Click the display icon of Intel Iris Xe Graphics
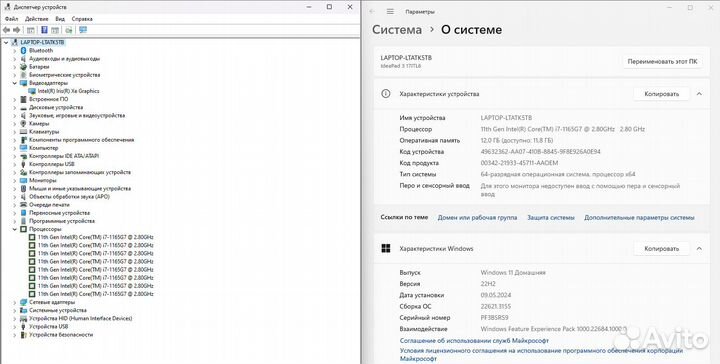Viewport: 720px width, 364px height. [x=32, y=91]
